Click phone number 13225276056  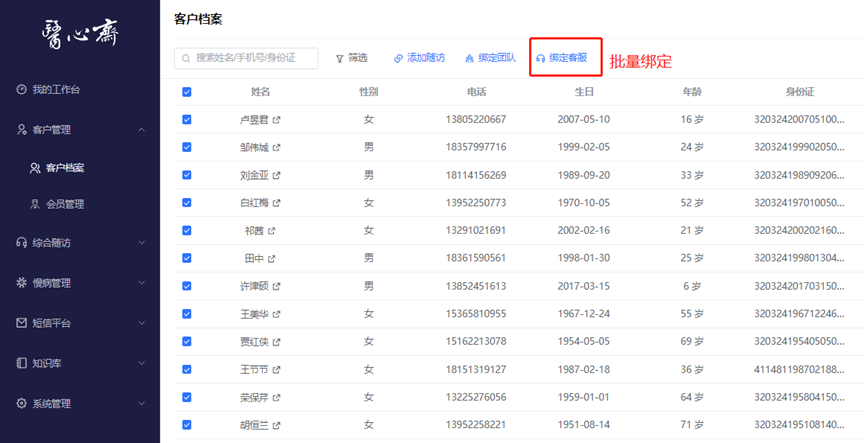point(476,397)
